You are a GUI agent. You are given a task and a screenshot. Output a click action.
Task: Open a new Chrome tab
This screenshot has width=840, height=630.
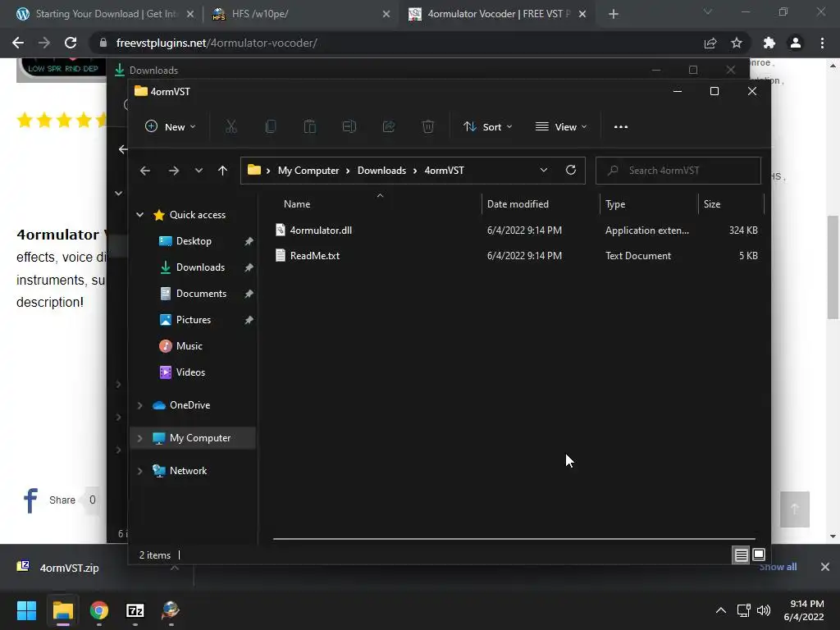(614, 14)
